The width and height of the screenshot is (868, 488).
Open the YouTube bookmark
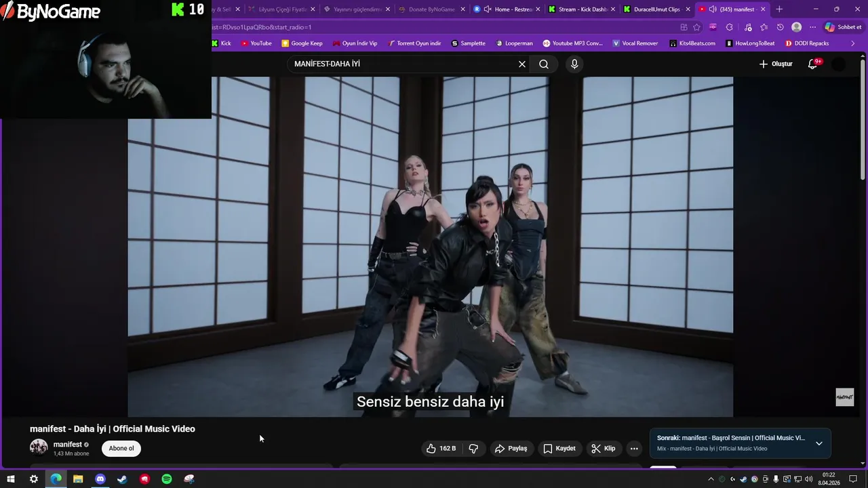[256, 43]
